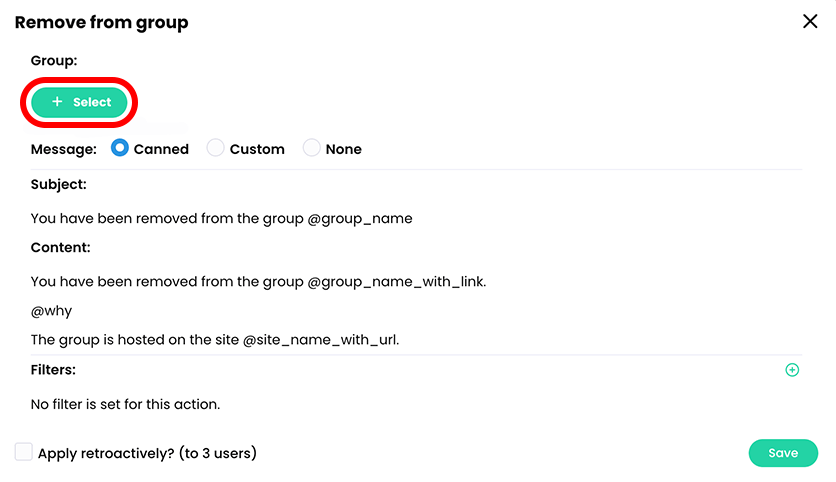Screen dimensions: 836x482
Task: Enable the Apply retroactively checkbox
Action: point(24,452)
